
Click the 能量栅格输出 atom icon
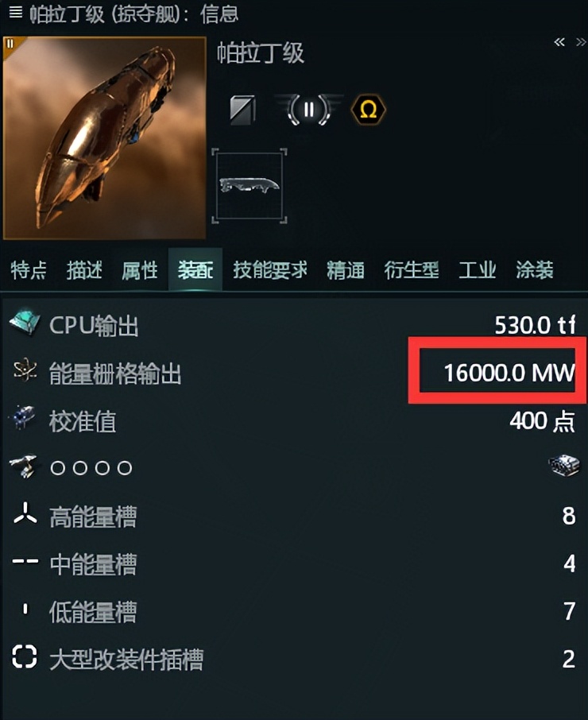pos(25,371)
